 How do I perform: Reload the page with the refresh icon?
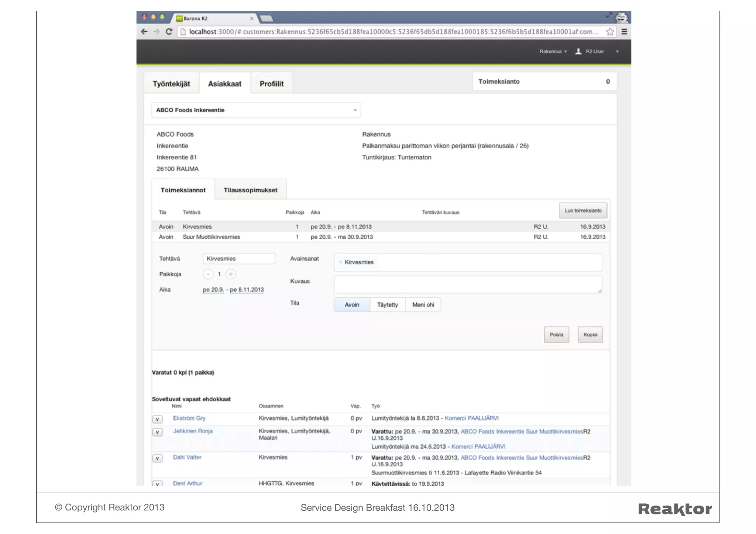pos(169,32)
